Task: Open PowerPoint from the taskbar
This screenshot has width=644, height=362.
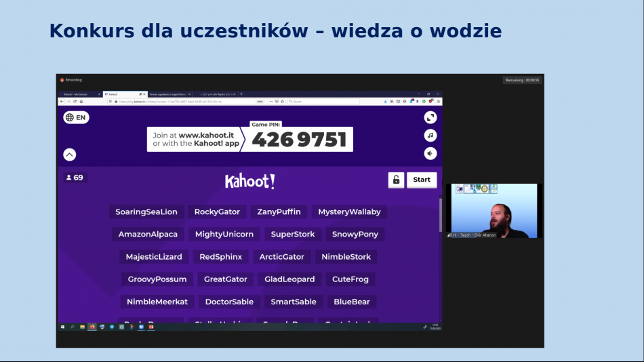Action: coord(151,327)
